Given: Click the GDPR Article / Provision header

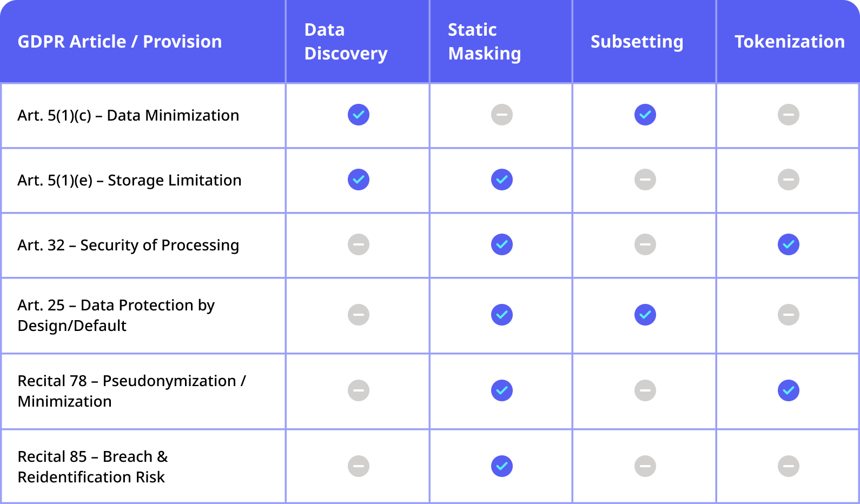Looking at the screenshot, I should pos(120,42).
